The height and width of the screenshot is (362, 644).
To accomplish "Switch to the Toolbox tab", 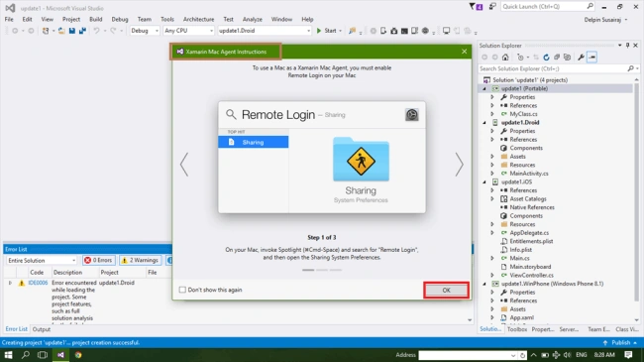I will (517, 329).
